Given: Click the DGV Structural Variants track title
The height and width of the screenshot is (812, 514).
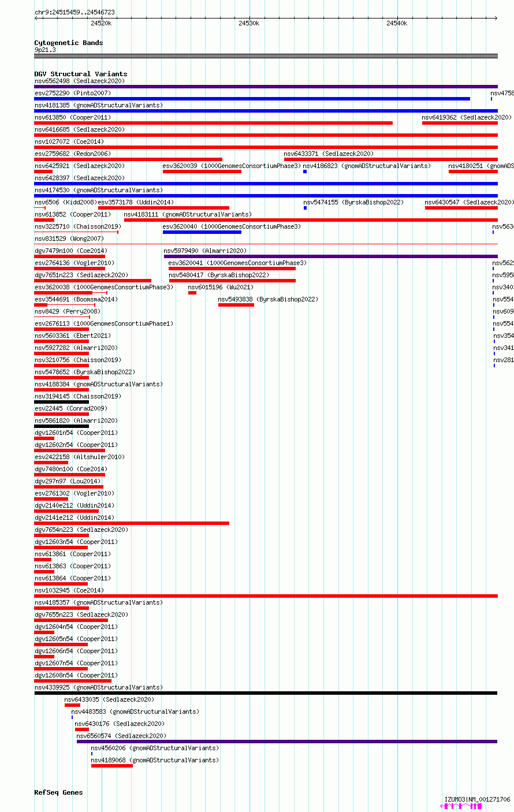Looking at the screenshot, I should pyautogui.click(x=81, y=74).
